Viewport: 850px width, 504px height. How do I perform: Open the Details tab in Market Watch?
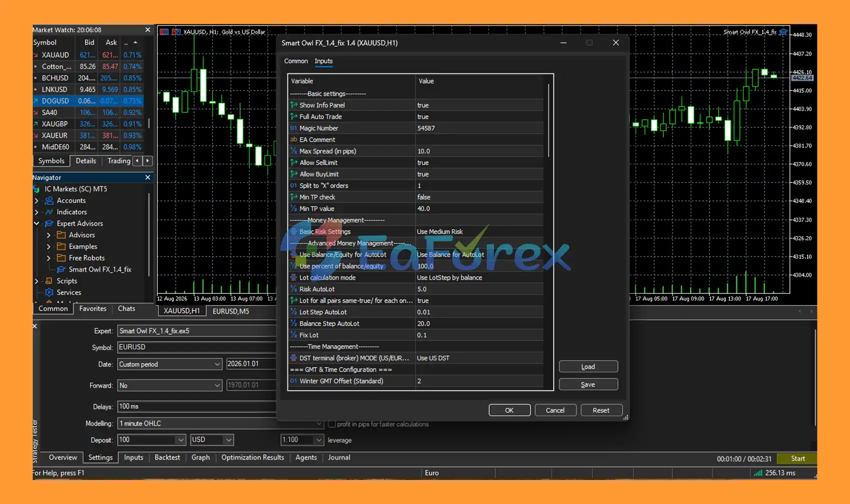86,161
